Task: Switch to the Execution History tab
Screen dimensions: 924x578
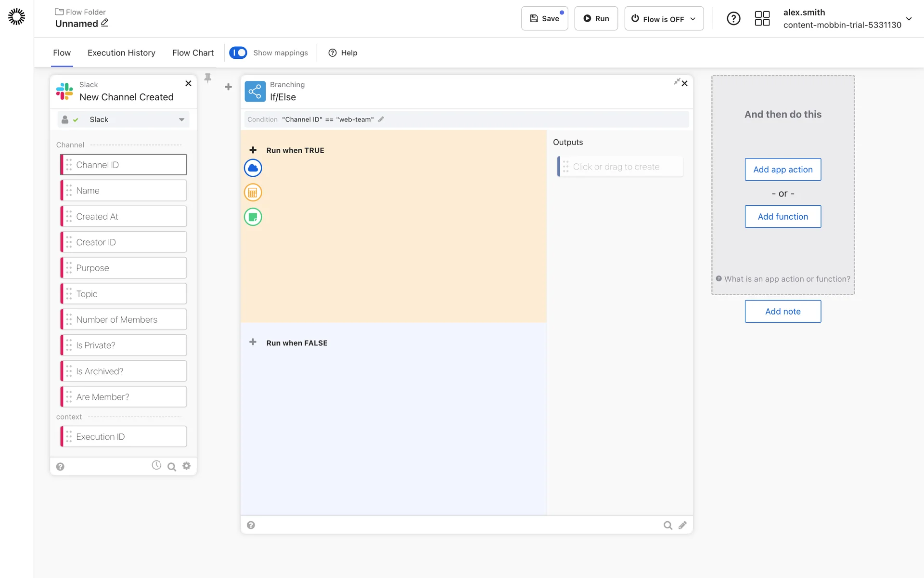Action: click(121, 53)
